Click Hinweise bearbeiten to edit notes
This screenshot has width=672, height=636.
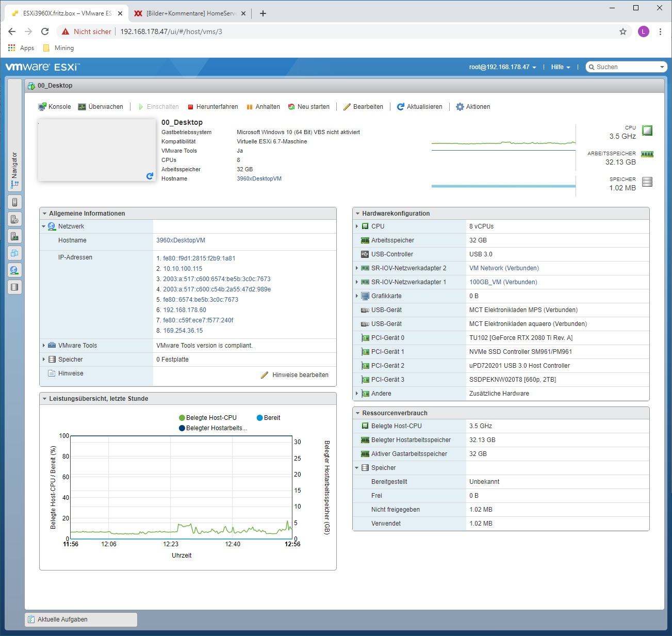tap(294, 375)
